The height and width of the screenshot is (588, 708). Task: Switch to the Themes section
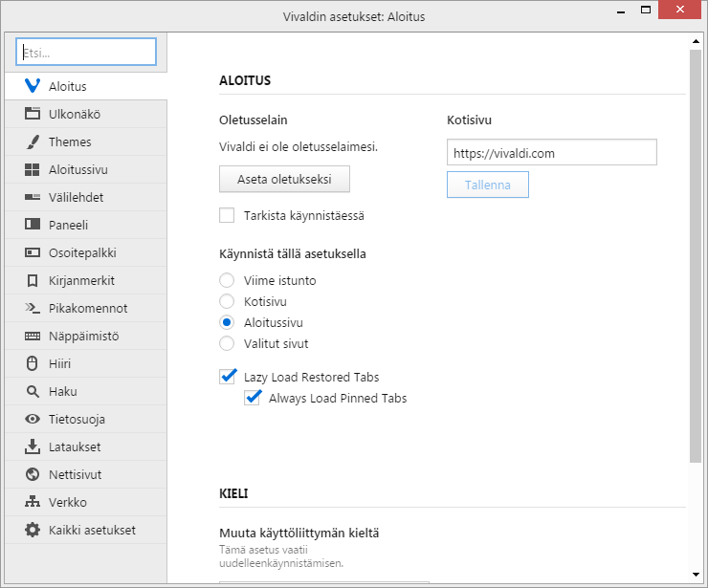click(86, 142)
